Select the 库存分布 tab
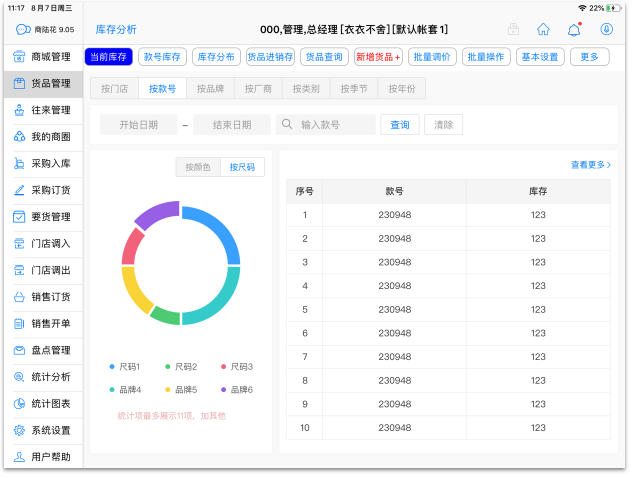633x478 pixels. pos(216,57)
